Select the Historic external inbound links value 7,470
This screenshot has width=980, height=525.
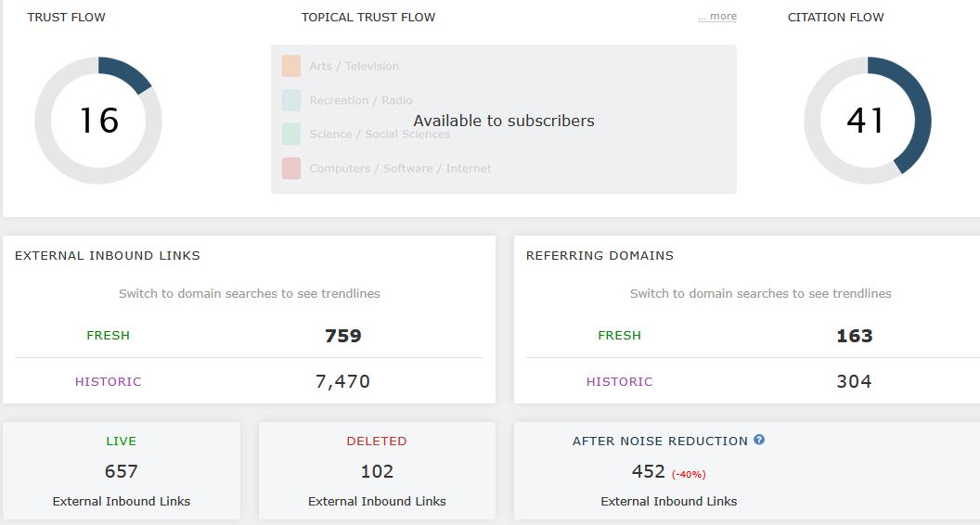342,381
